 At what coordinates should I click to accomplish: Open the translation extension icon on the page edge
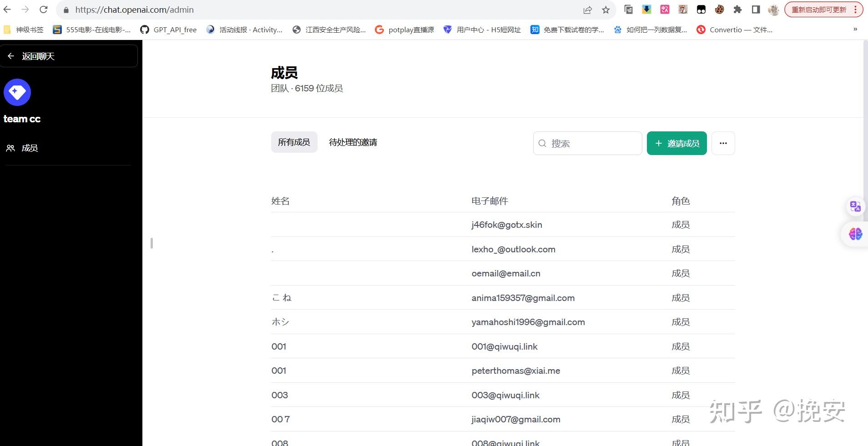tap(855, 206)
